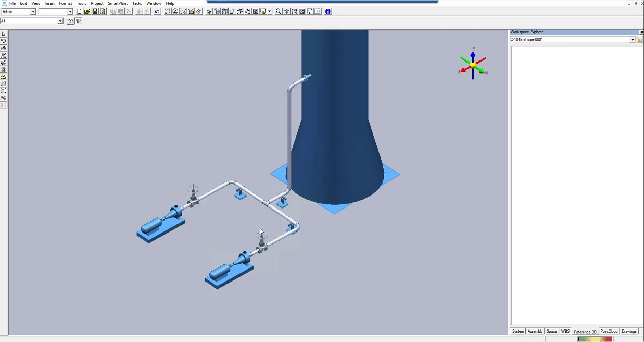
Task: Click the New document icon
Action: [79, 11]
